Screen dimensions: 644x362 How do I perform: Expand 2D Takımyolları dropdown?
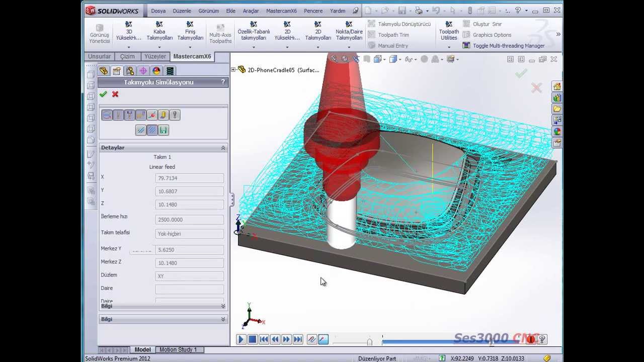pos(318,48)
